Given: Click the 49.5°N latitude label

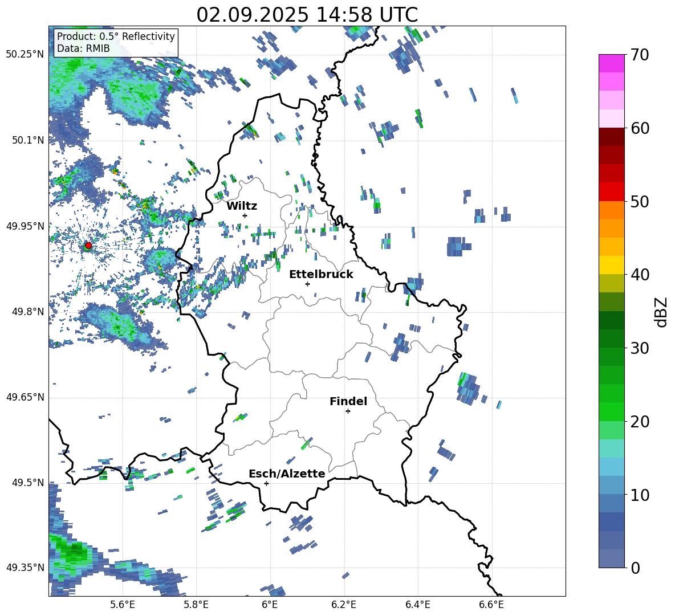Looking at the screenshot, I should 28,483.
